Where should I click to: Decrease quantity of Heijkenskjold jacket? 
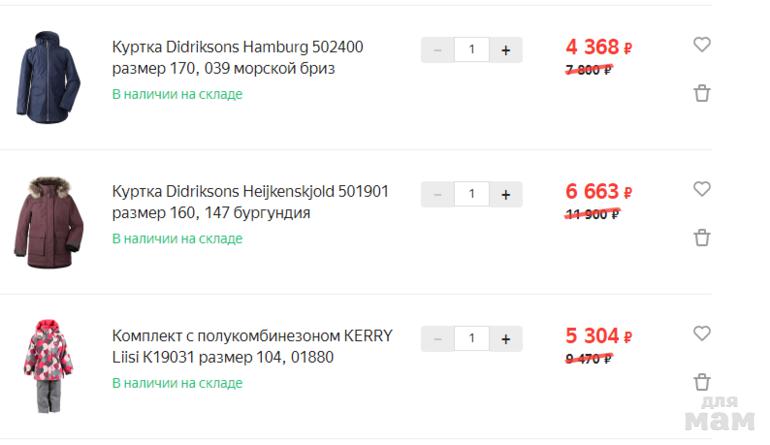pyautogui.click(x=437, y=194)
